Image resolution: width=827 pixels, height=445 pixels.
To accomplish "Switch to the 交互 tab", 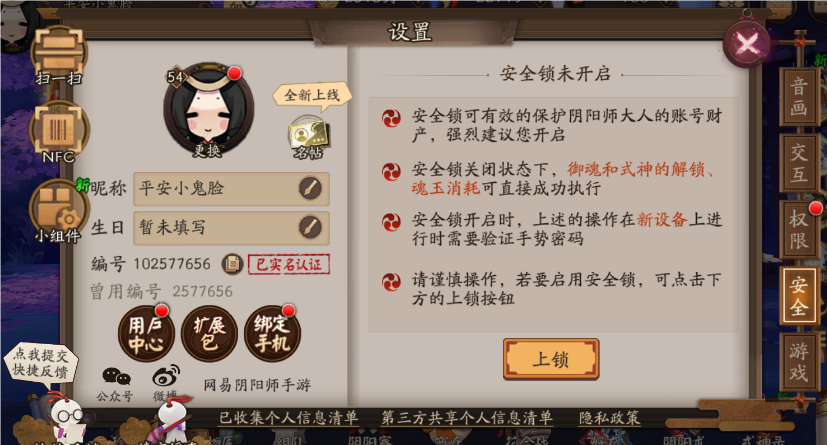I will (799, 163).
